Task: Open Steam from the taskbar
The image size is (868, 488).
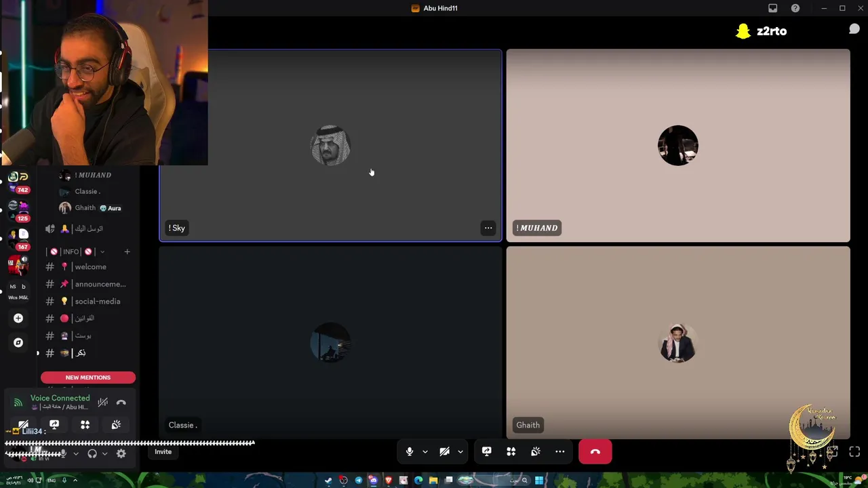Action: (x=329, y=481)
